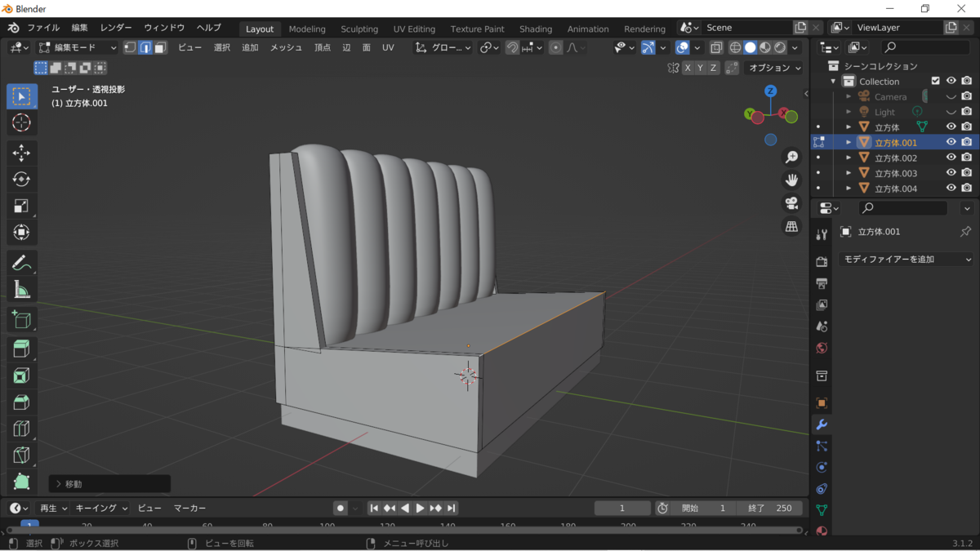980x551 pixels.
Task: Open the 編集モード mode dropdown
Action: pyautogui.click(x=78, y=47)
